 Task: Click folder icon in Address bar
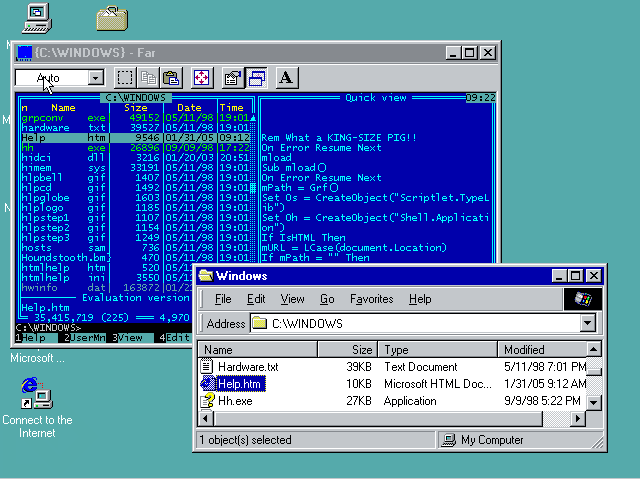click(x=260, y=324)
